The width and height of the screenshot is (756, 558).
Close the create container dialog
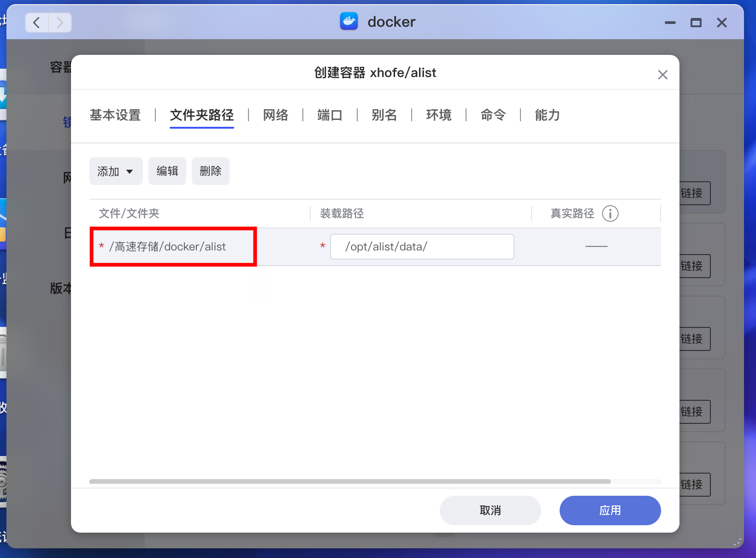663,75
